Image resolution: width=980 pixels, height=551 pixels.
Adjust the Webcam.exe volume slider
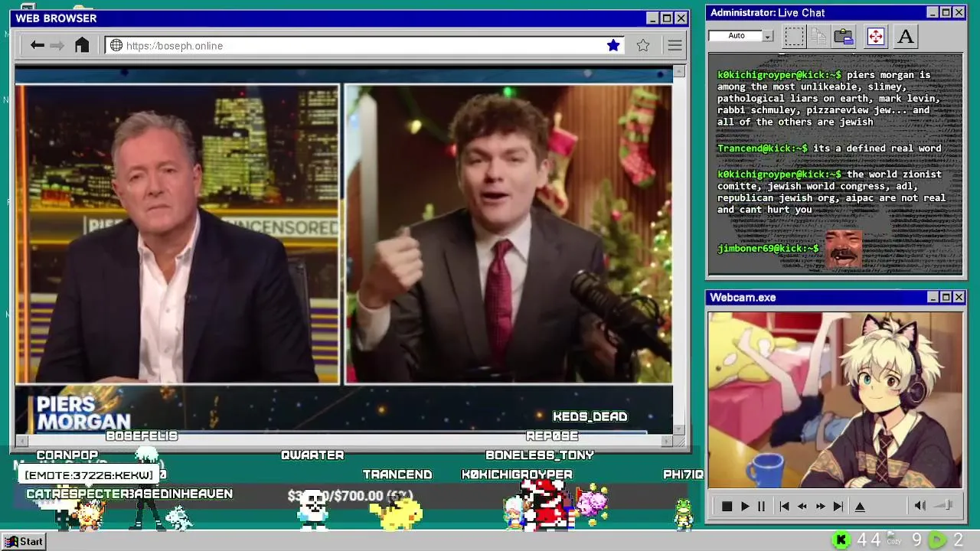tap(945, 505)
